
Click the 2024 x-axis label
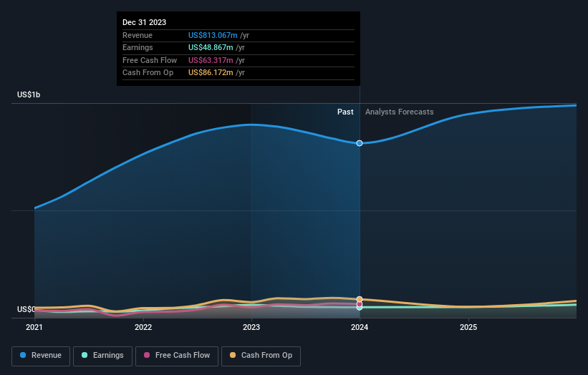(x=360, y=328)
